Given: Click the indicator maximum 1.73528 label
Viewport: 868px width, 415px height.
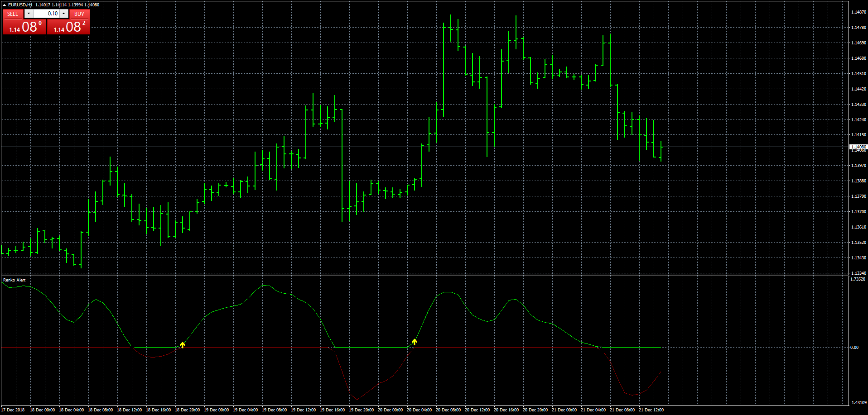Looking at the screenshot, I should [x=858, y=279].
